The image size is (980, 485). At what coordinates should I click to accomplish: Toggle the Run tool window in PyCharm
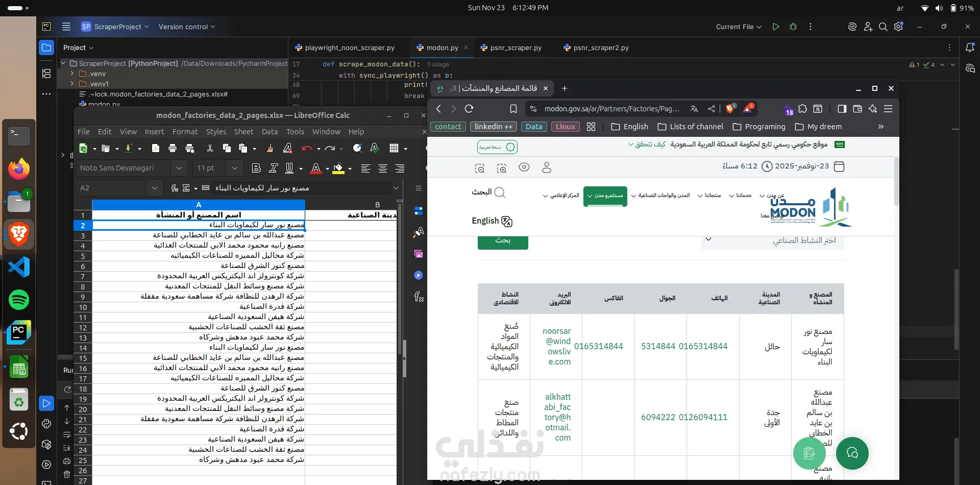pos(46,403)
